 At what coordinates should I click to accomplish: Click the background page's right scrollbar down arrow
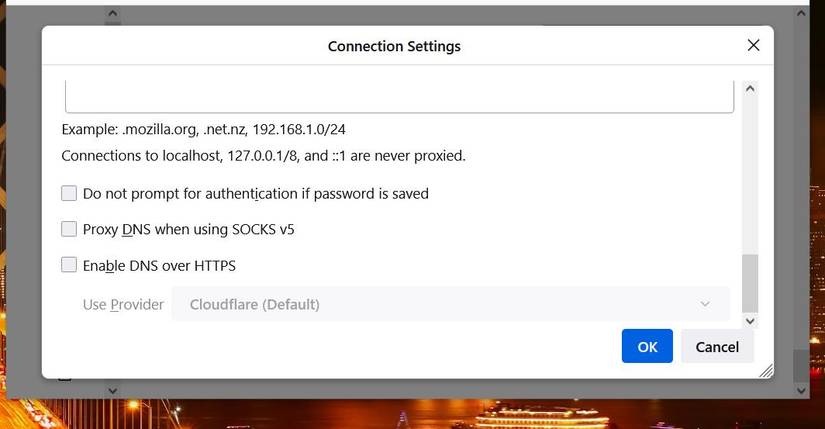tap(800, 389)
